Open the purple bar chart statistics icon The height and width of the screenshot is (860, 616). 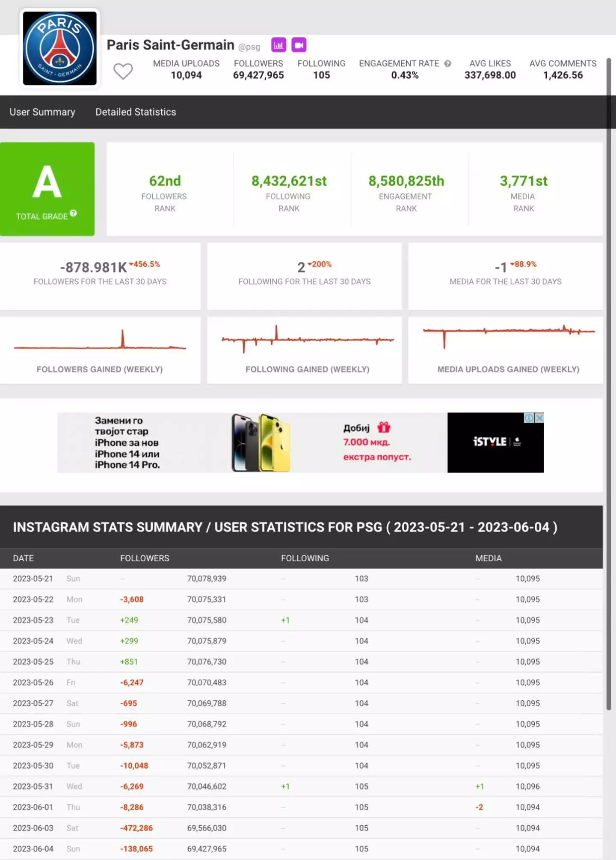coord(278,45)
